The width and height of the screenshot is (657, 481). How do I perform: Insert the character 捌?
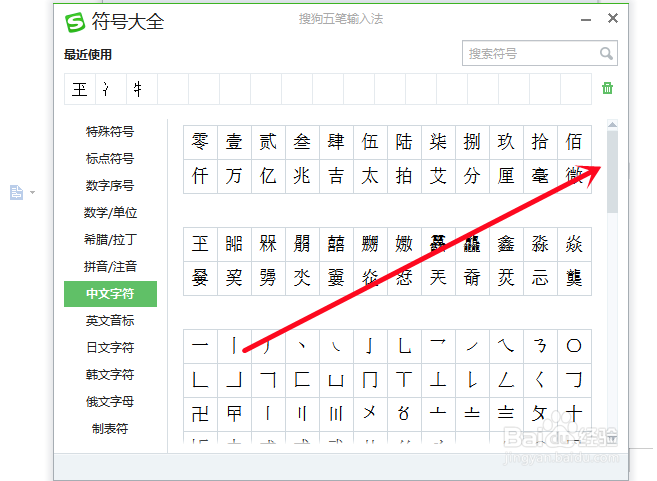point(472,142)
